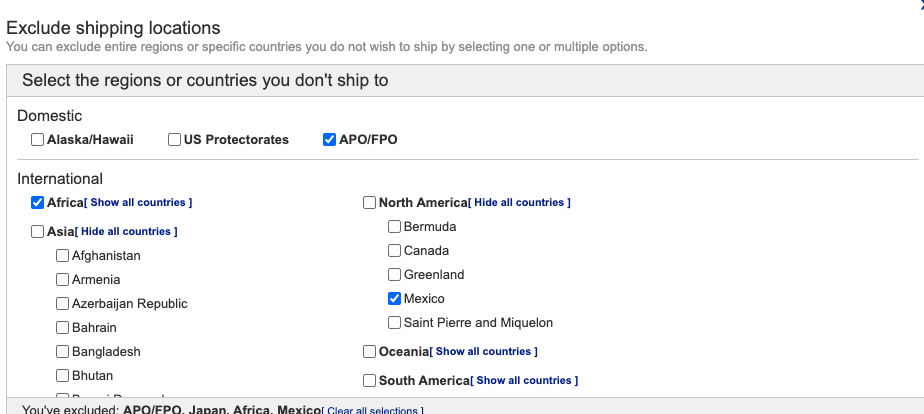Screen dimensions: 924x414
Task: Check the Armenia checkbox
Action: [62, 280]
